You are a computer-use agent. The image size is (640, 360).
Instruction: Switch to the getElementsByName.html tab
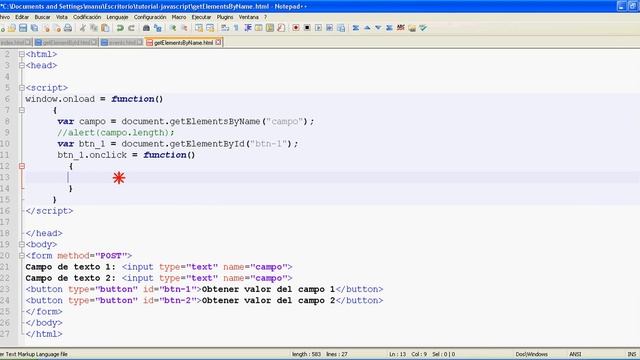click(x=183, y=42)
